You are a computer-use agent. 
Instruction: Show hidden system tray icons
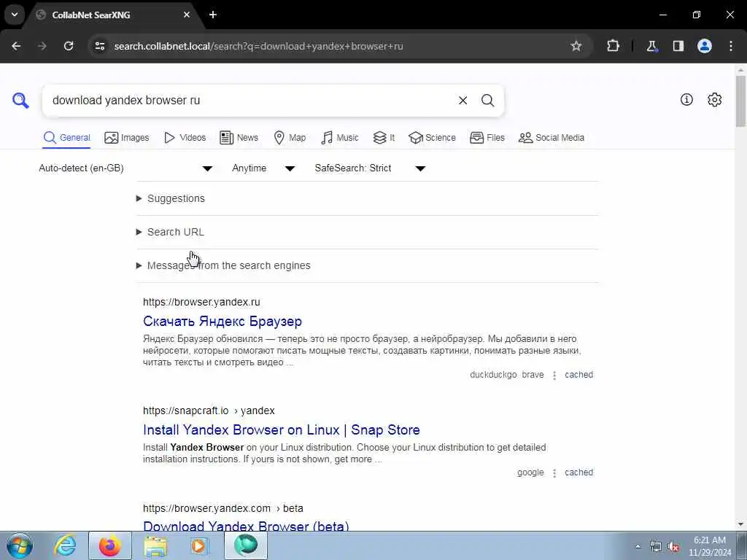click(x=638, y=546)
